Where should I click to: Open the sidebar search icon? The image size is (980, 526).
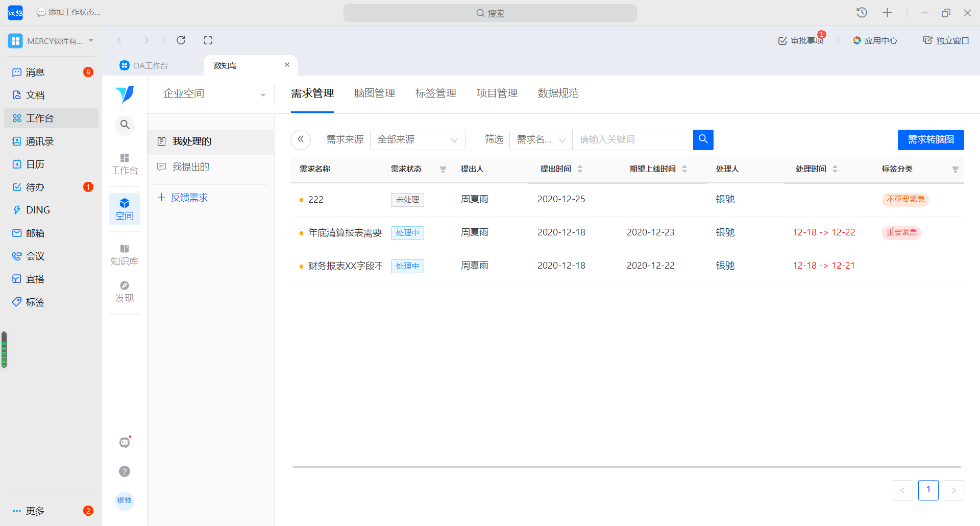click(x=125, y=125)
